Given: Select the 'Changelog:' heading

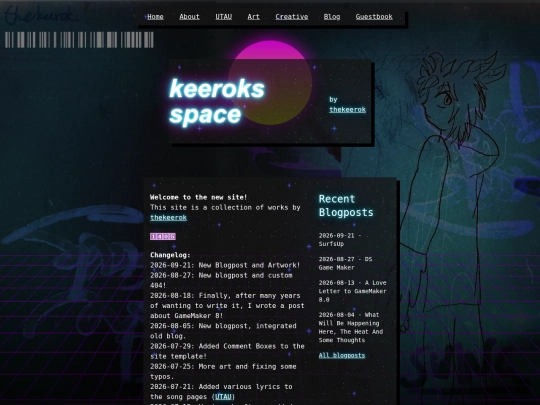Looking at the screenshot, I should [x=170, y=255].
